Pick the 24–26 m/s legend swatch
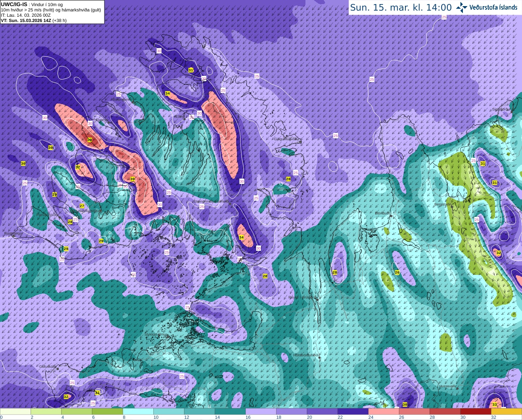This screenshot has width=522, height=420. point(384,411)
